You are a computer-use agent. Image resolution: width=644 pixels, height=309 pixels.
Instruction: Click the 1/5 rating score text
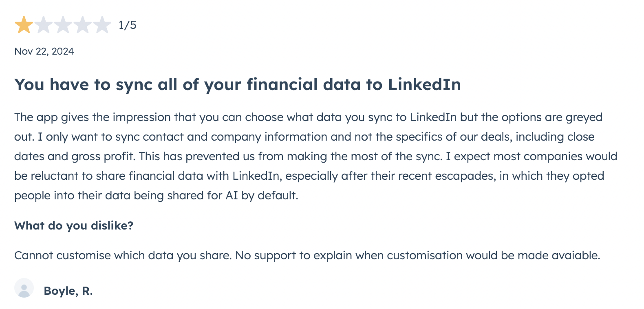click(x=128, y=25)
